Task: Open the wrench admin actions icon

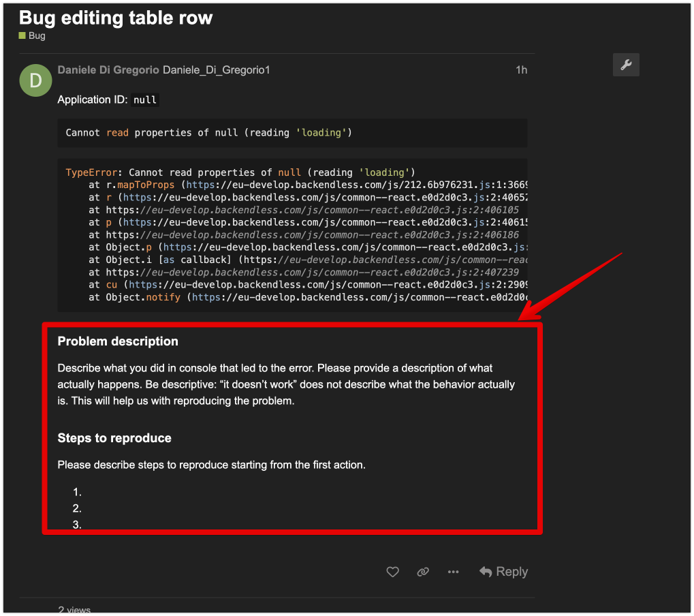Action: coord(626,65)
